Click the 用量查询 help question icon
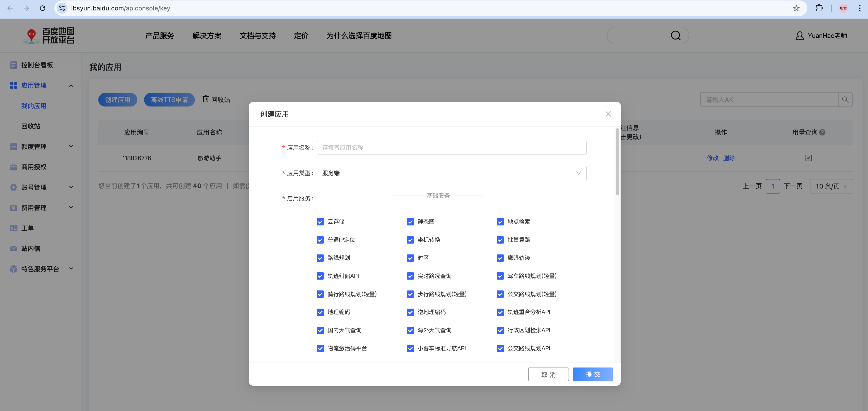The width and height of the screenshot is (868, 411). [822, 133]
